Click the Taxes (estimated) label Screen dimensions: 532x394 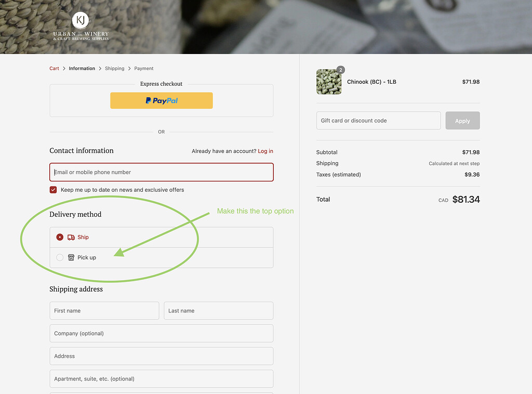(338, 175)
